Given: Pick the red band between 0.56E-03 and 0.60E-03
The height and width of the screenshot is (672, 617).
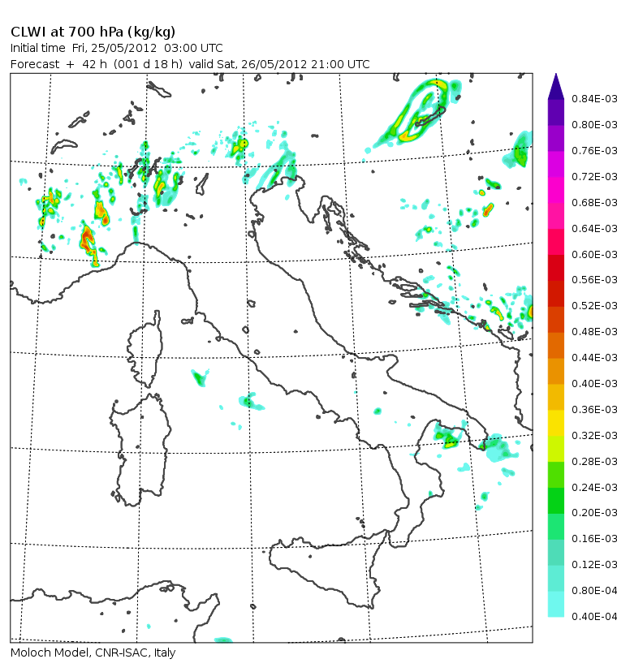Looking at the screenshot, I should [x=555, y=268].
